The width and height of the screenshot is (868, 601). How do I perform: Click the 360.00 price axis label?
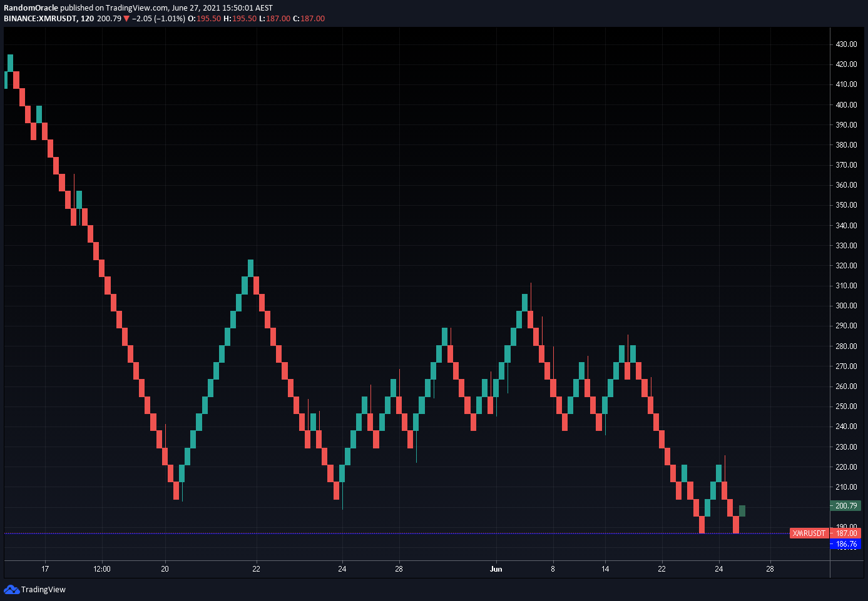tap(846, 185)
